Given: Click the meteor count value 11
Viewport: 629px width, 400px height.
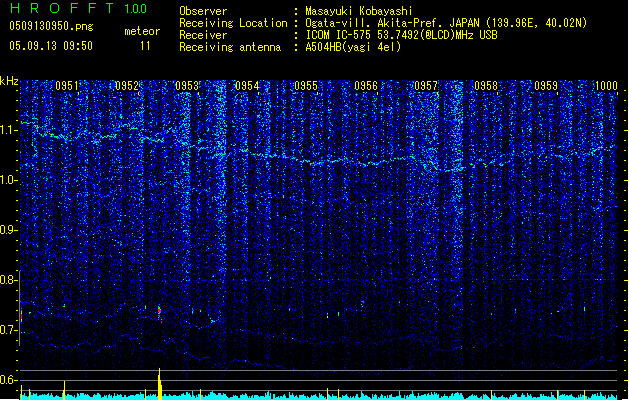Looking at the screenshot, I should point(145,46).
